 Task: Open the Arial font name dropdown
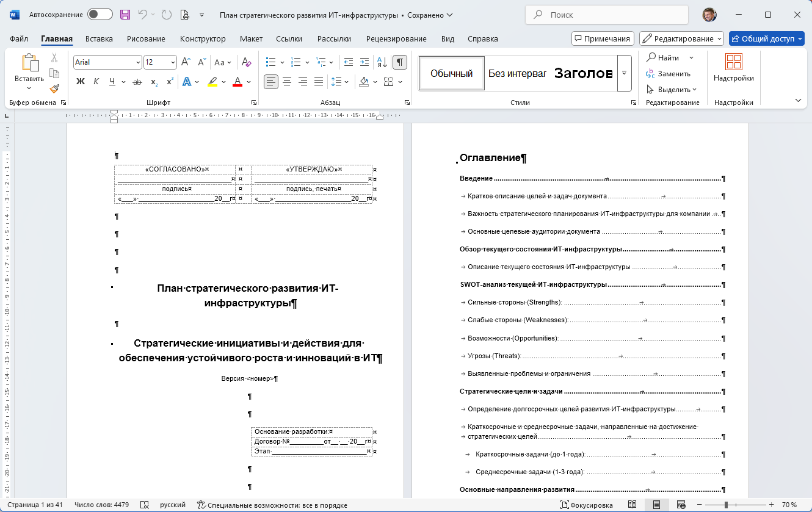(x=138, y=62)
